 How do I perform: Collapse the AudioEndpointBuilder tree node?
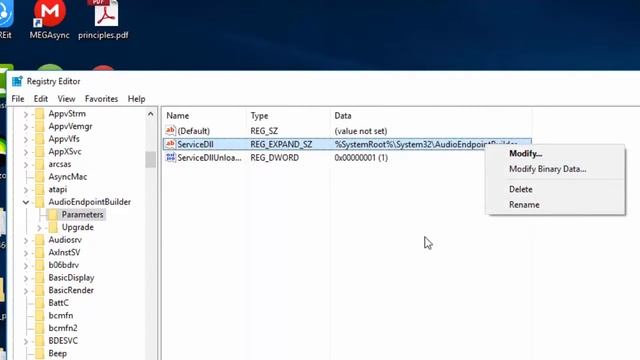[26, 202]
